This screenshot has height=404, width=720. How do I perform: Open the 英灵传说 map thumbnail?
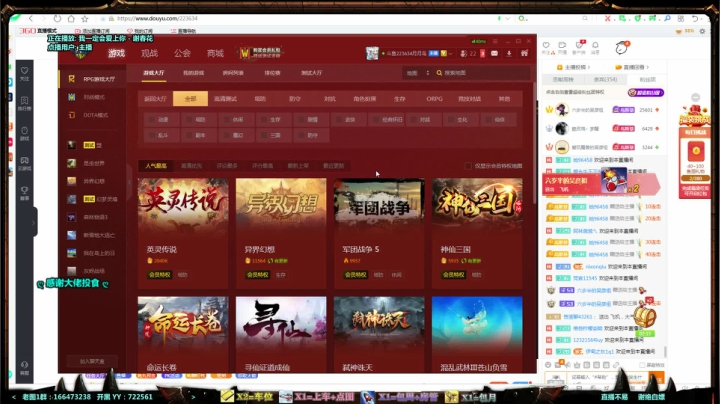[x=183, y=205]
